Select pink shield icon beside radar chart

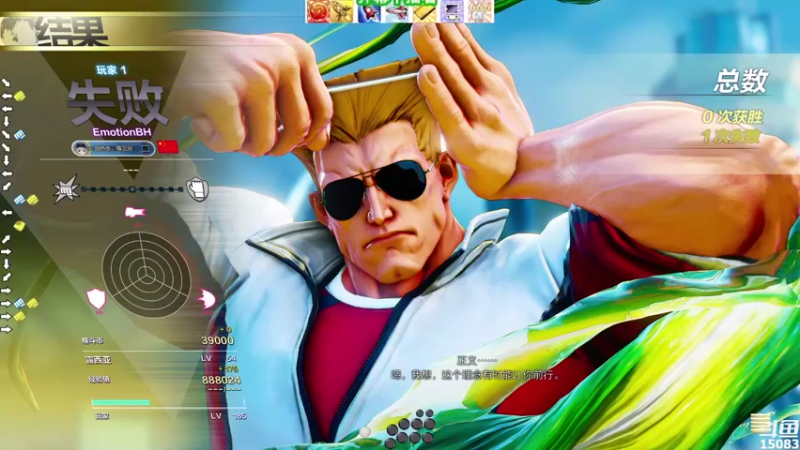(96, 299)
